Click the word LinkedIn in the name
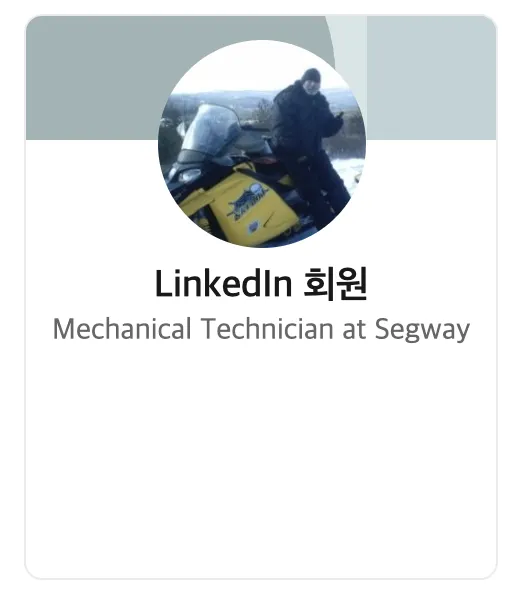This screenshot has width=508, height=596. tap(224, 284)
